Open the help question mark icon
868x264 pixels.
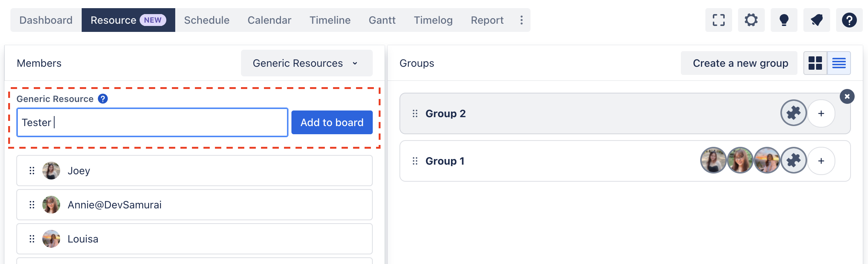(849, 20)
